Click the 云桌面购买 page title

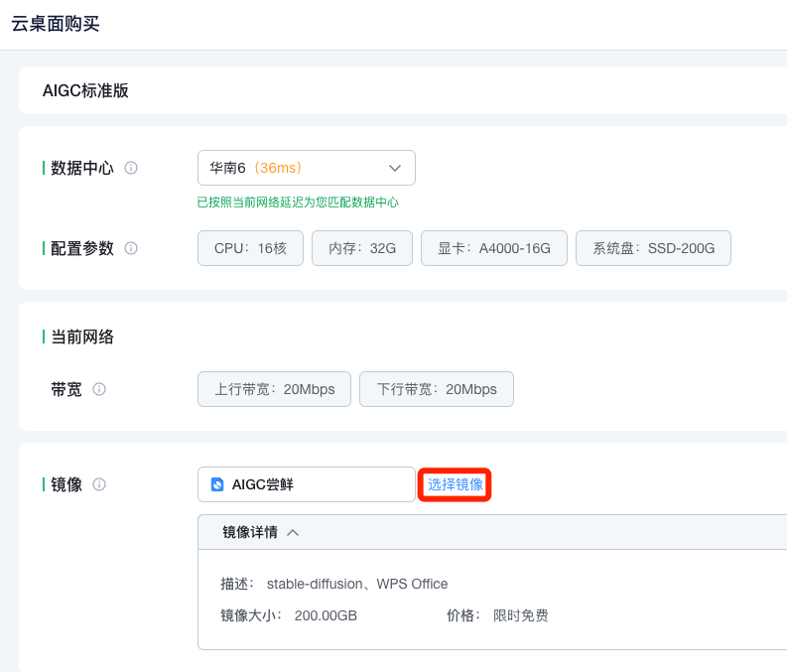point(56,24)
